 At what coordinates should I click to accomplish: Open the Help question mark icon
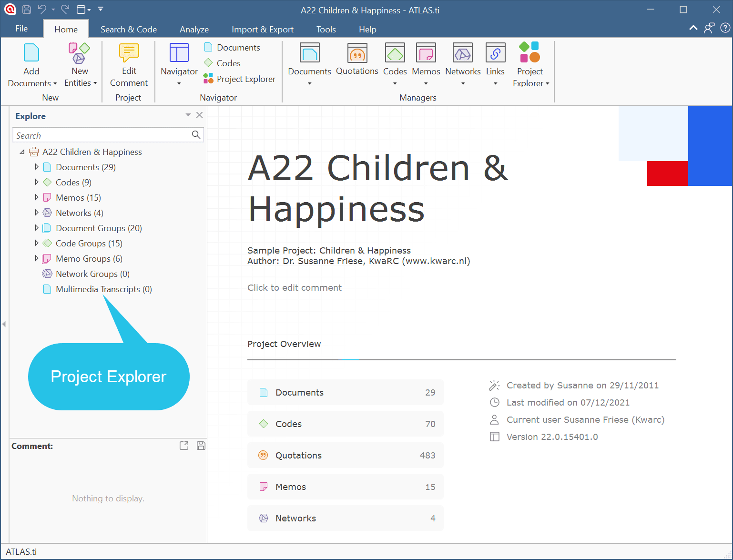pyautogui.click(x=725, y=28)
